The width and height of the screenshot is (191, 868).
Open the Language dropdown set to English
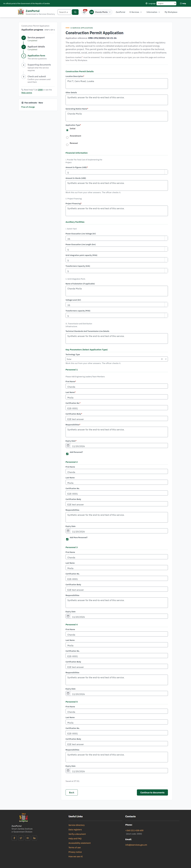coord(166,3)
